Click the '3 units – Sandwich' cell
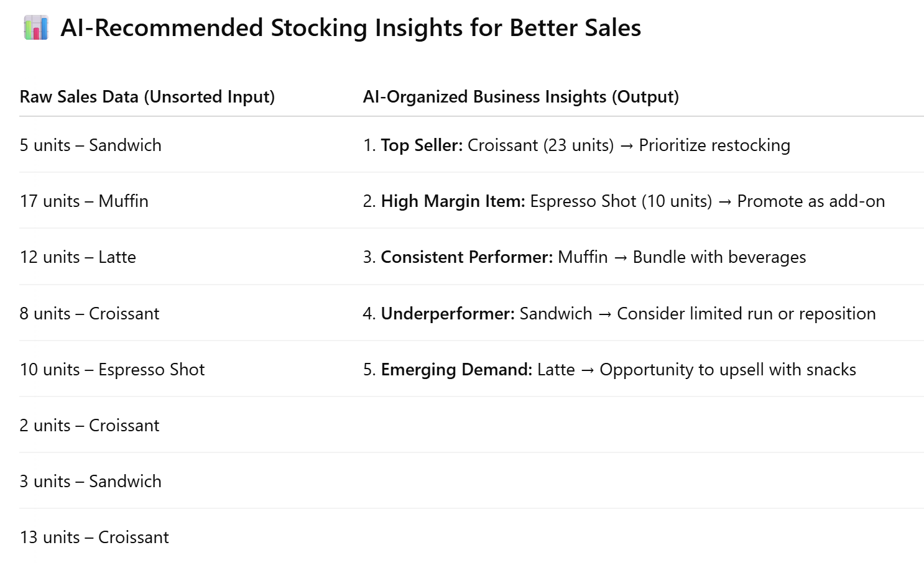 [90, 482]
